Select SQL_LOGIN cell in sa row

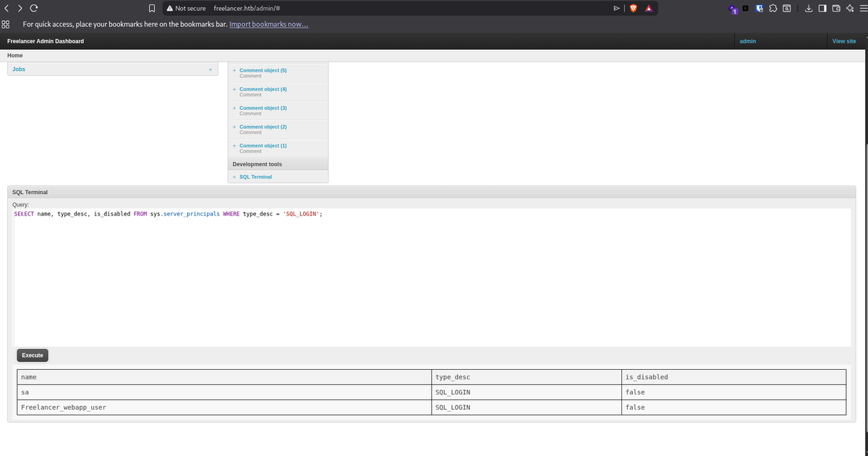(527, 392)
